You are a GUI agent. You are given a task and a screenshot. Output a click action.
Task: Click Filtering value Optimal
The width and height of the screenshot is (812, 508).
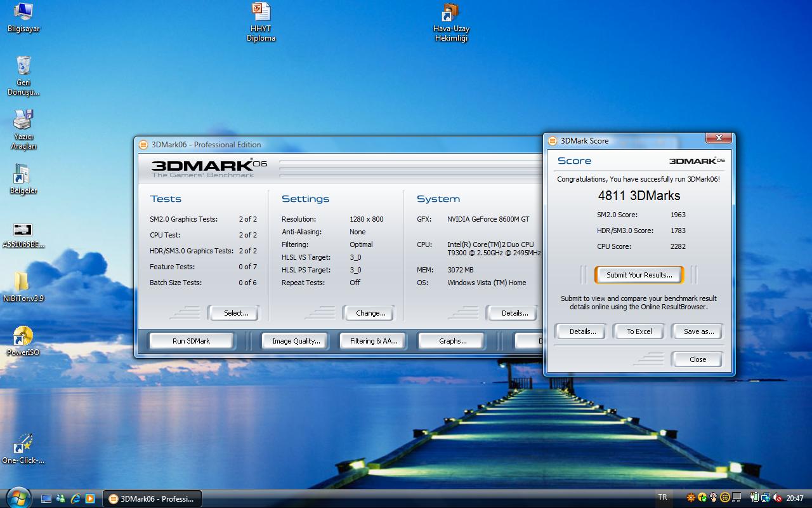[361, 244]
